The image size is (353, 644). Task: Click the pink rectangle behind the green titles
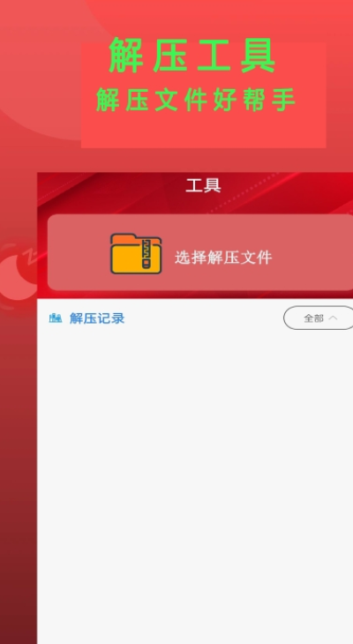tap(204, 131)
